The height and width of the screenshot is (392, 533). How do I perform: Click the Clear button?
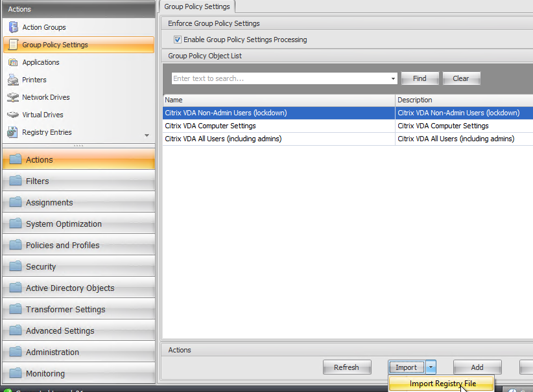click(461, 78)
